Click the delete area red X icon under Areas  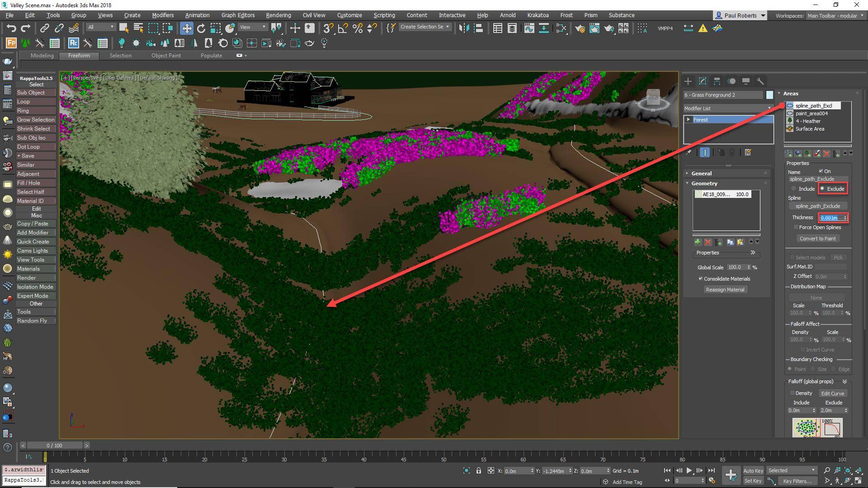click(x=826, y=154)
